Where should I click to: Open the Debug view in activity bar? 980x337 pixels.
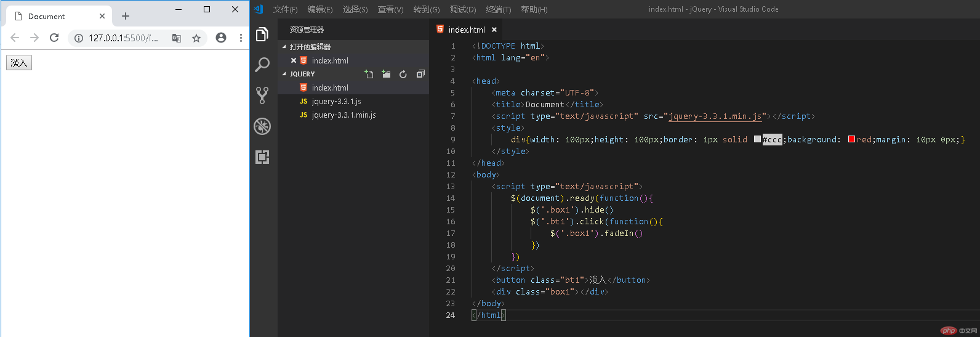coord(262,126)
